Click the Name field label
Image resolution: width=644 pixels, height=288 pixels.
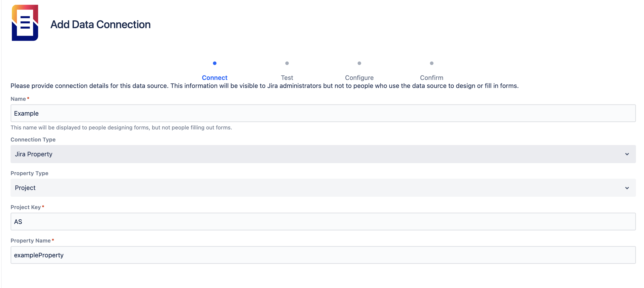18,99
